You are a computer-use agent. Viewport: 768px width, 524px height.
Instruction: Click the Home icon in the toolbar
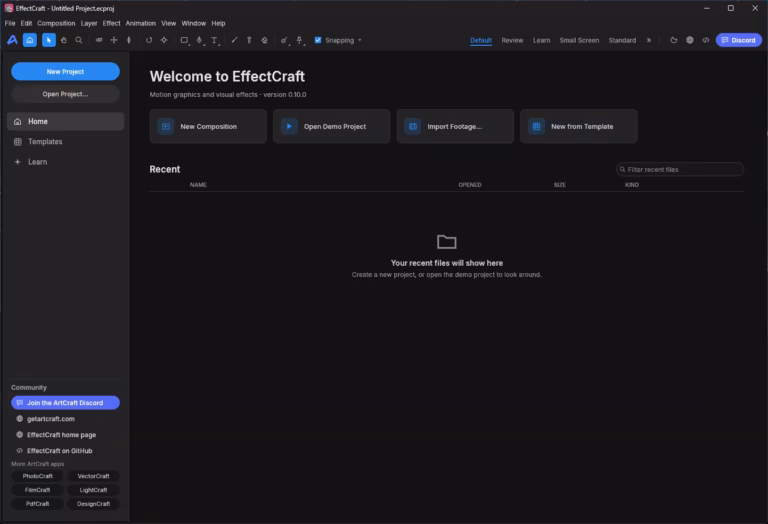30,40
